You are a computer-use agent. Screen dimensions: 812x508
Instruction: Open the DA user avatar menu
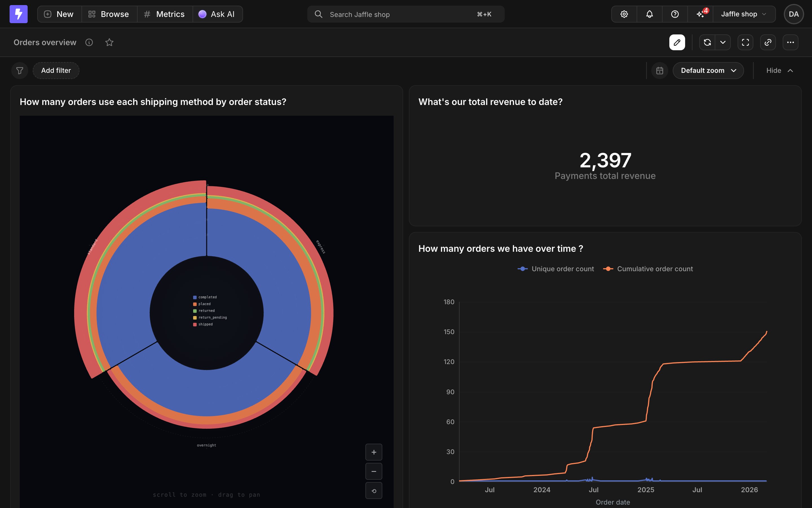pyautogui.click(x=794, y=14)
